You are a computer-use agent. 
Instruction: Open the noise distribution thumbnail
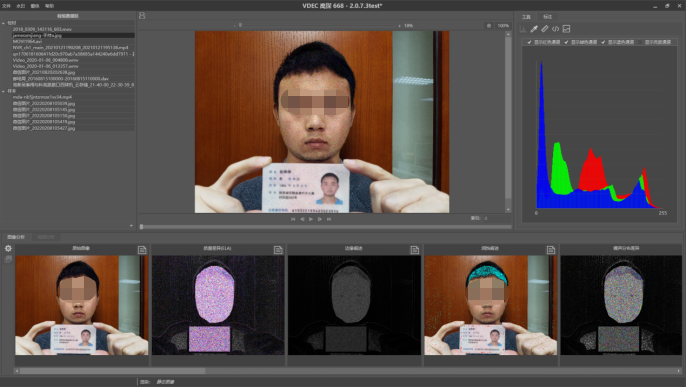tap(621, 305)
